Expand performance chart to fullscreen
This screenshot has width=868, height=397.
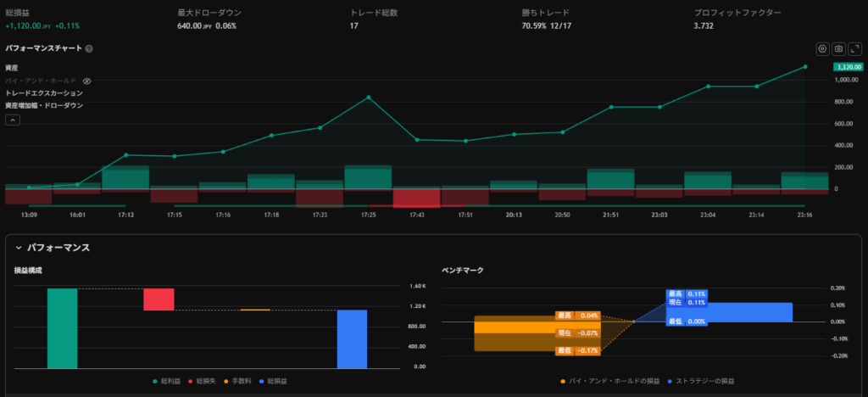click(854, 49)
